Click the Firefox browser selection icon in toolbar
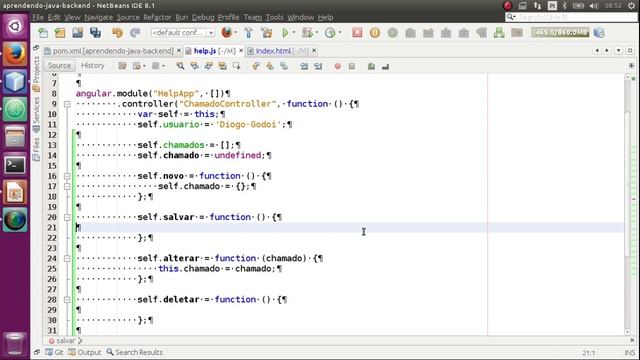The image size is (640, 360). (227, 33)
